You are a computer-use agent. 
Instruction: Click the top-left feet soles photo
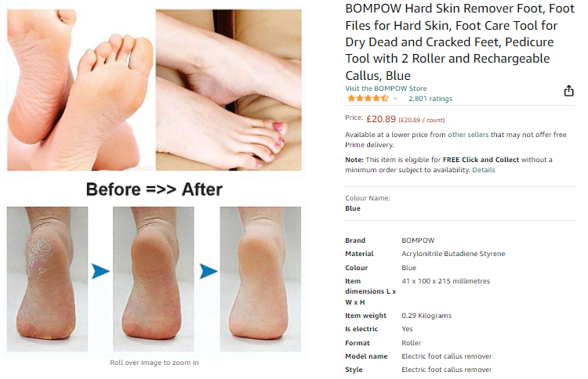point(80,90)
